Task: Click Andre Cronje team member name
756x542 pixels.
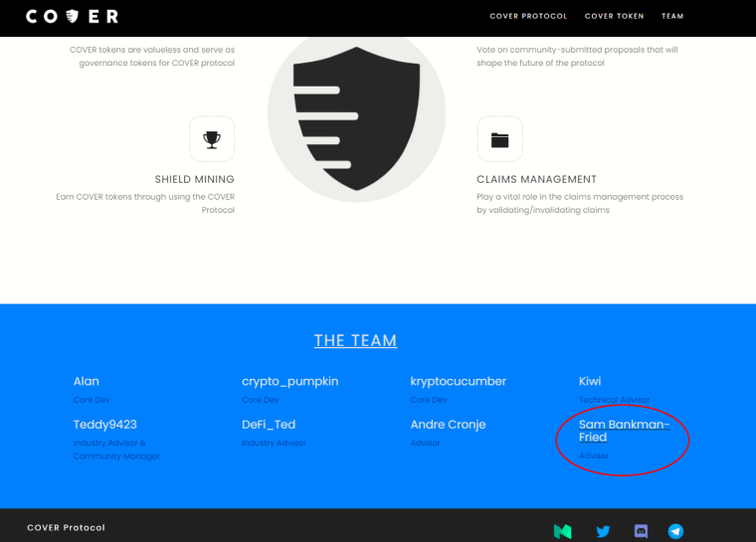Action: tap(448, 425)
